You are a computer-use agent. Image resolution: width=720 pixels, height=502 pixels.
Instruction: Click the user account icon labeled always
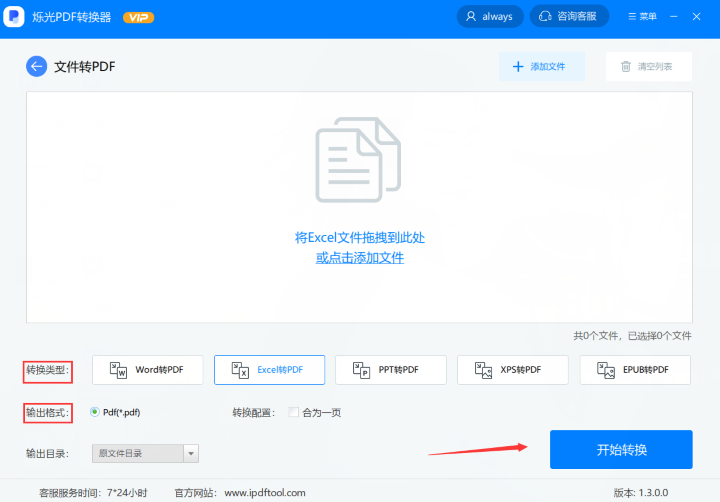coord(472,17)
